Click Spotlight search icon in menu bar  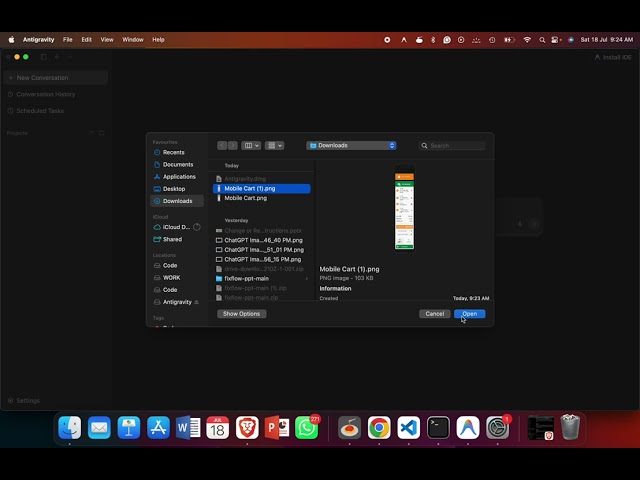[x=542, y=40]
